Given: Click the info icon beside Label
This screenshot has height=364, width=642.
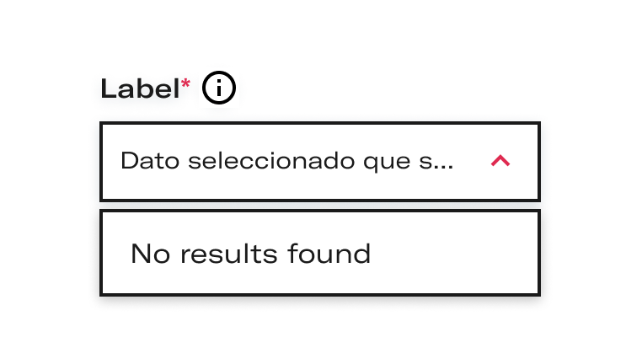Looking at the screenshot, I should click(x=219, y=88).
